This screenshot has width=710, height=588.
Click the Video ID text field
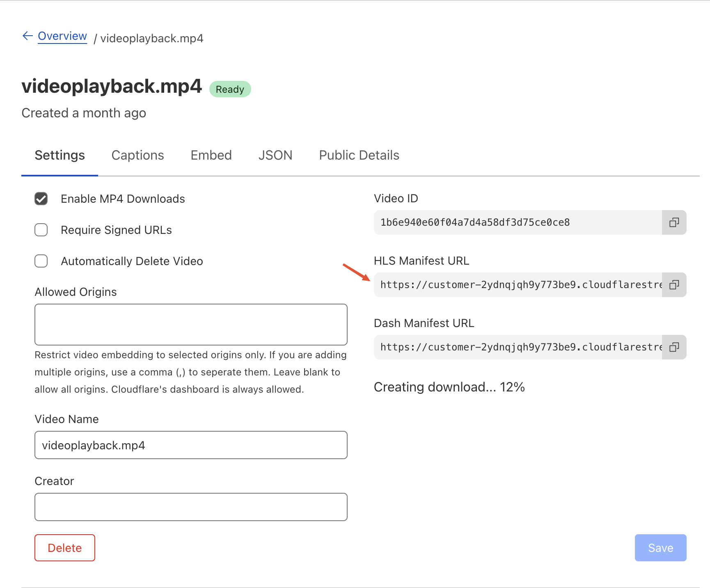pos(517,222)
